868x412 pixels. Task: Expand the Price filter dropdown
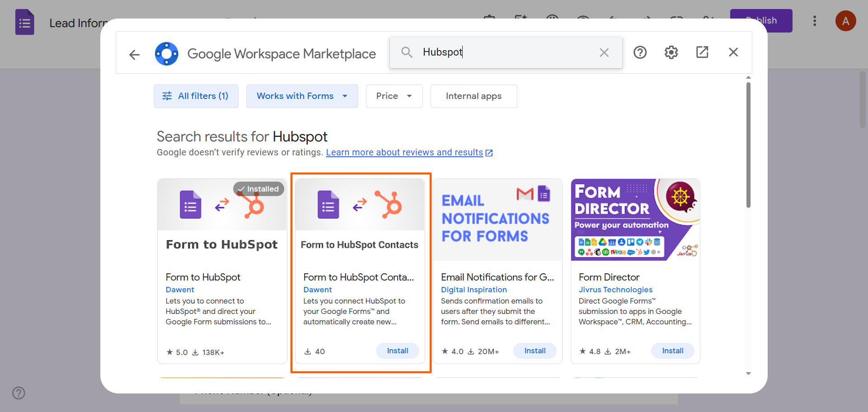394,96
